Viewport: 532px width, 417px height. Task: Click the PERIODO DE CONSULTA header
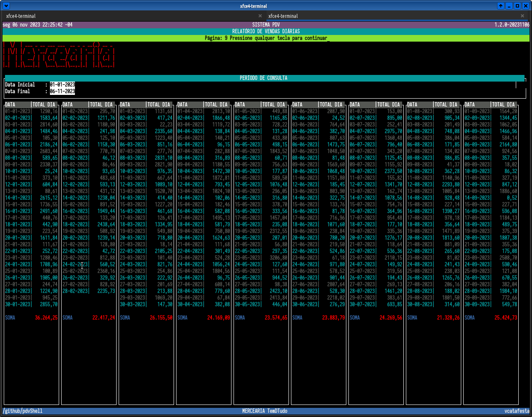[x=264, y=78]
